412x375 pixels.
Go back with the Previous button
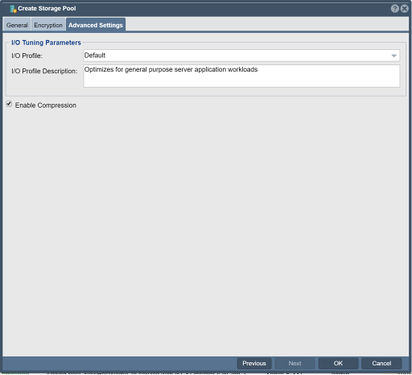pyautogui.click(x=254, y=363)
